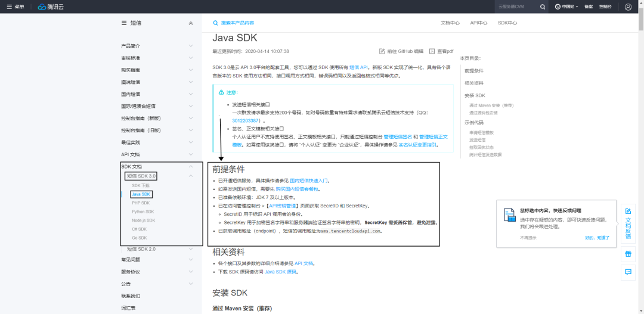Select Node.js SDK in sidebar
Viewport: 644px width, 314px height.
143,220
